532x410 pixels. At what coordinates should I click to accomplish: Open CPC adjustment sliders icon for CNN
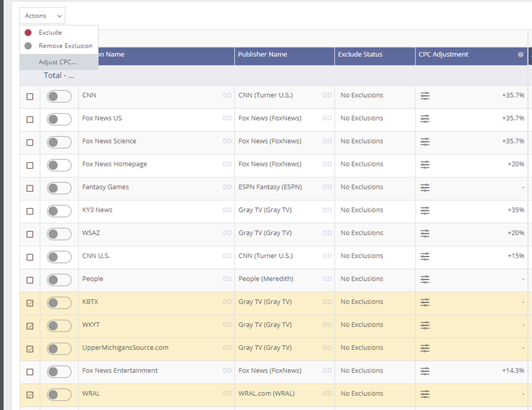(x=425, y=96)
